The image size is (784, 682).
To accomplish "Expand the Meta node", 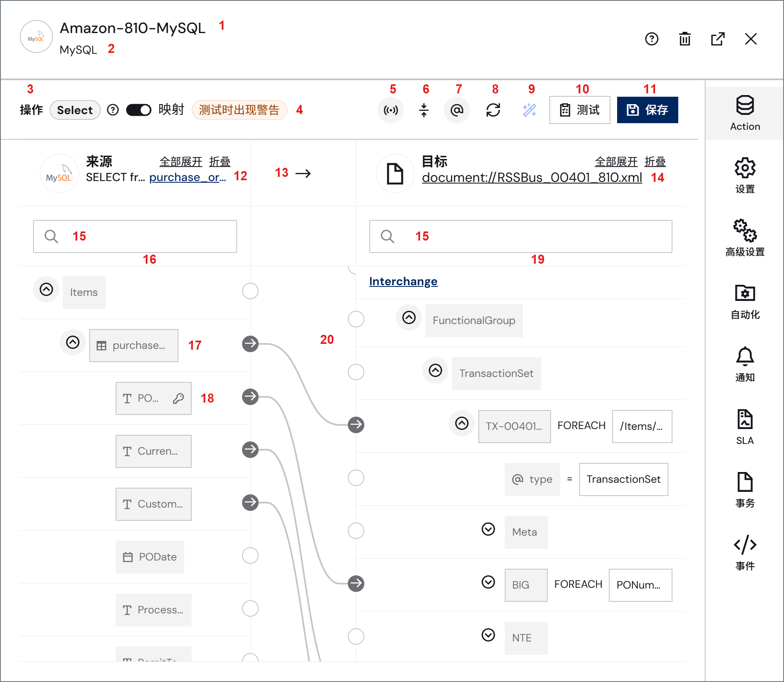I will click(488, 529).
